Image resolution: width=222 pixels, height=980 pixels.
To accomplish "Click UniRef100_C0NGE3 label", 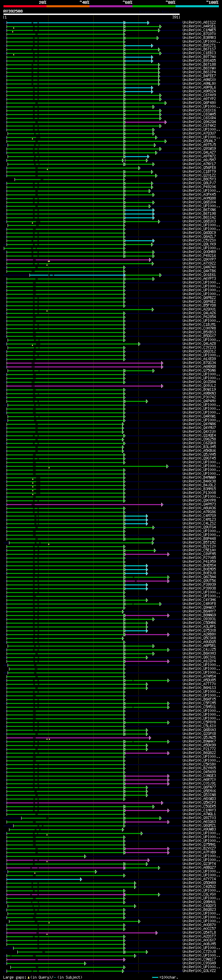I will (199, 775).
